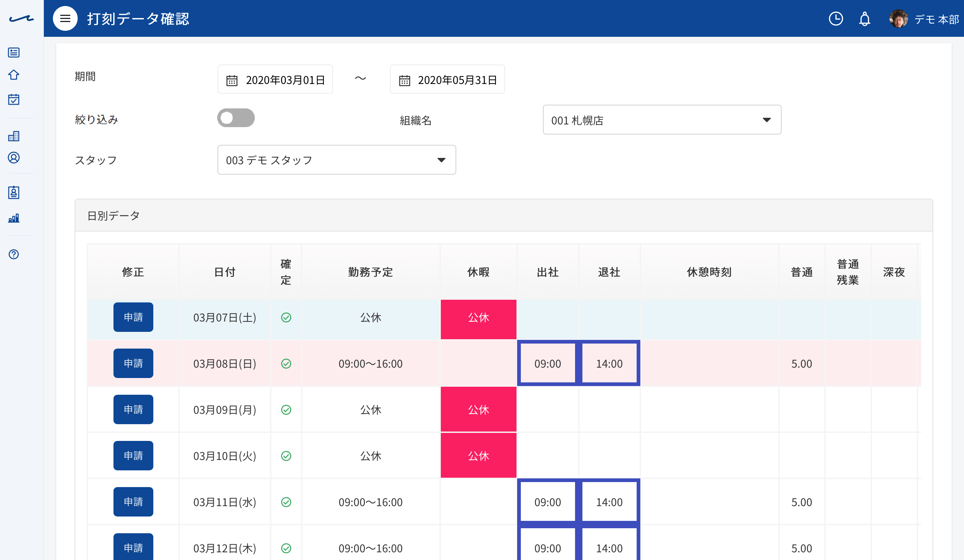The height and width of the screenshot is (560, 964).
Task: Click confirmed check icon for 03月12日(木)
Action: point(286,548)
